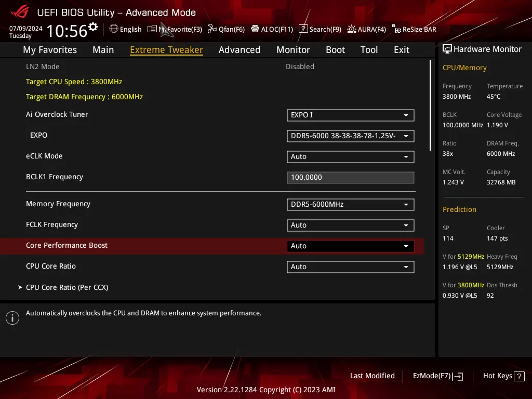Open AI OC guide icon
Image resolution: width=532 pixels, height=399 pixels.
tap(255, 29)
